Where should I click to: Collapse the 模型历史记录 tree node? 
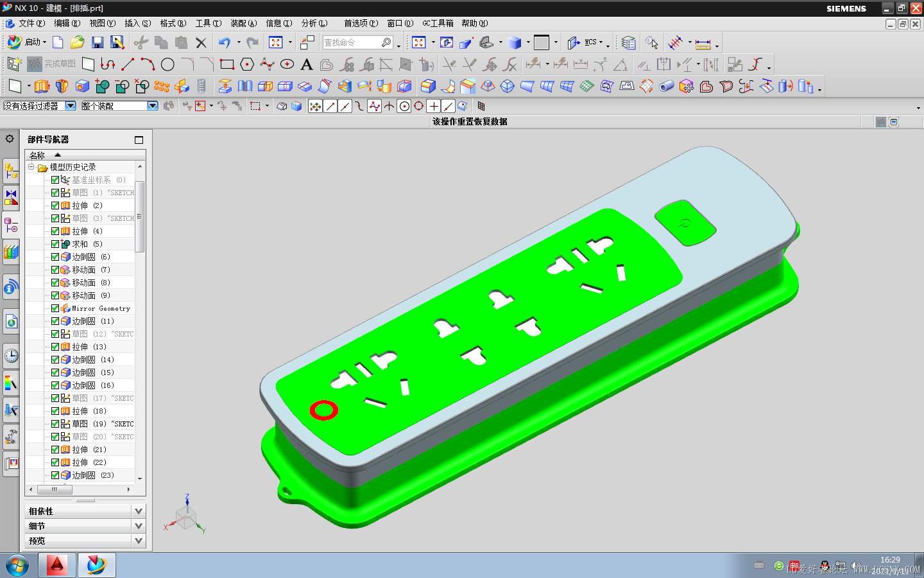(x=31, y=167)
